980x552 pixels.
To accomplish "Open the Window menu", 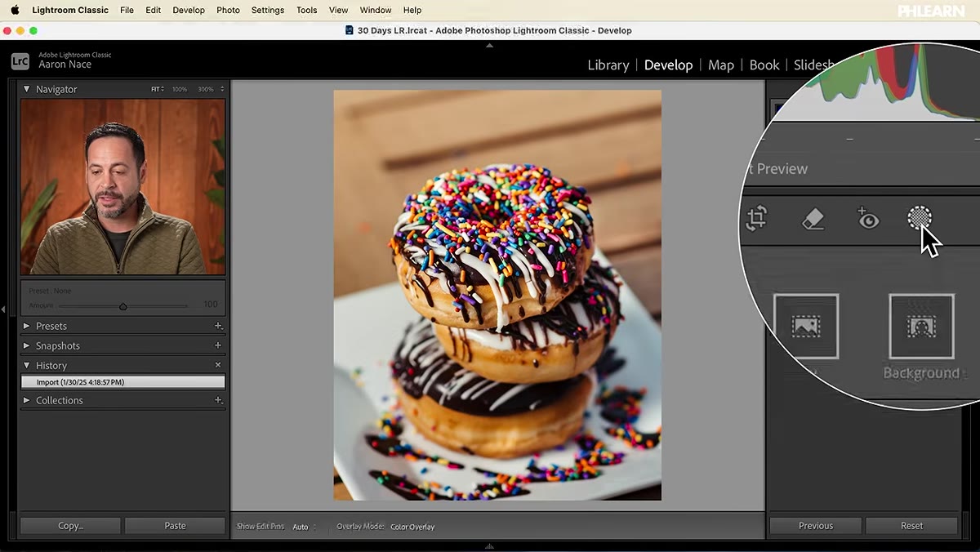I will (376, 10).
